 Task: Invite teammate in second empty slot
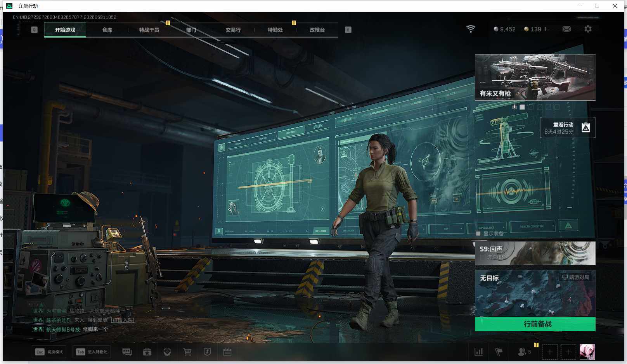tap(568, 352)
